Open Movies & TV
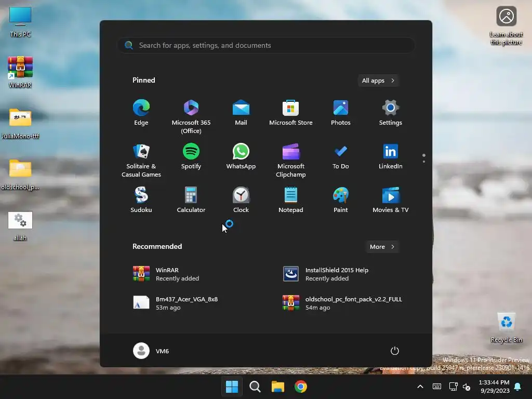Screen dimensions: 532x399 coord(391,200)
